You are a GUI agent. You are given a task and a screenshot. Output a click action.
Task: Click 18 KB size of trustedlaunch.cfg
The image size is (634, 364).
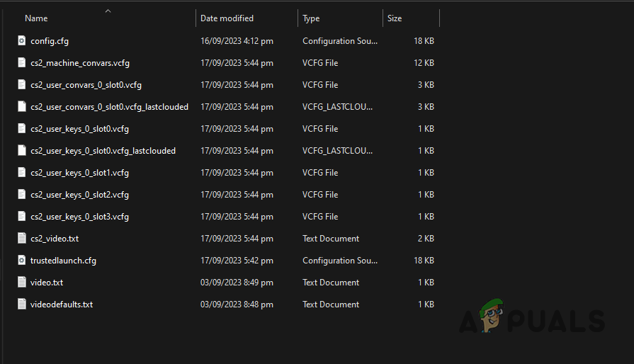(424, 261)
